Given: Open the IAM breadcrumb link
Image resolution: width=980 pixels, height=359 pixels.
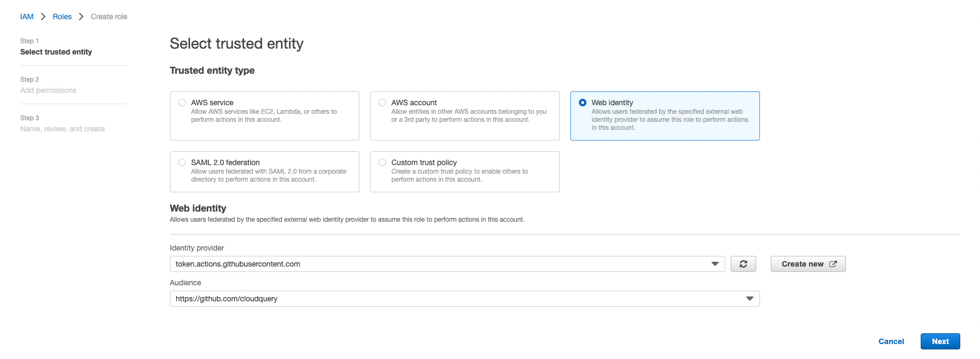Looking at the screenshot, I should (27, 17).
